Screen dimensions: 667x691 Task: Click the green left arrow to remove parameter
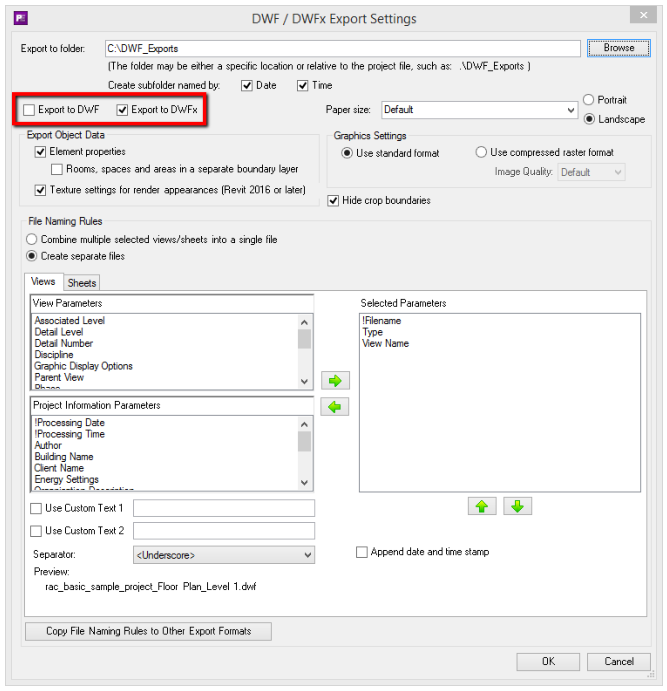(x=335, y=407)
